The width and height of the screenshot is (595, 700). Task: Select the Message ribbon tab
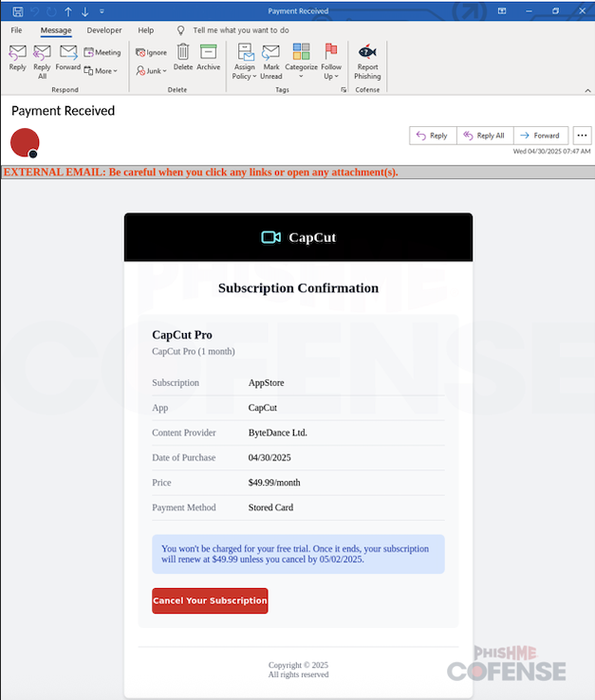(56, 30)
